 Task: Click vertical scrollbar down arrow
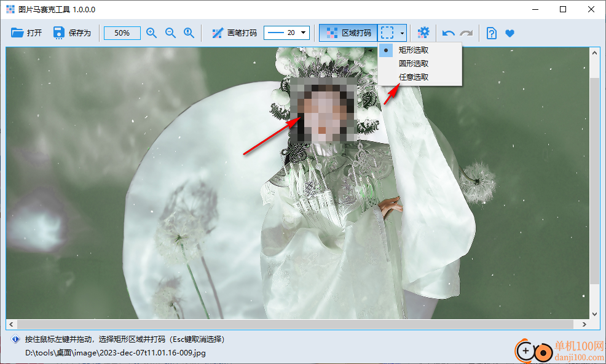click(594, 314)
